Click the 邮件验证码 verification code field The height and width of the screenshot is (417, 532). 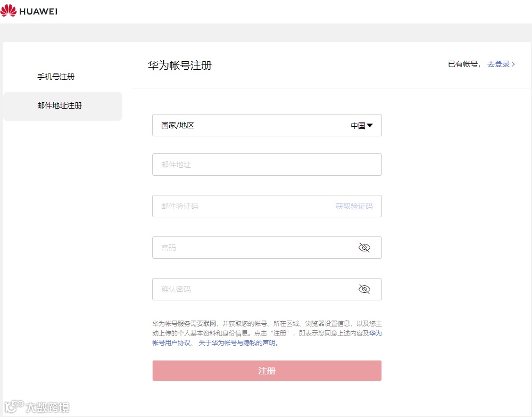239,206
